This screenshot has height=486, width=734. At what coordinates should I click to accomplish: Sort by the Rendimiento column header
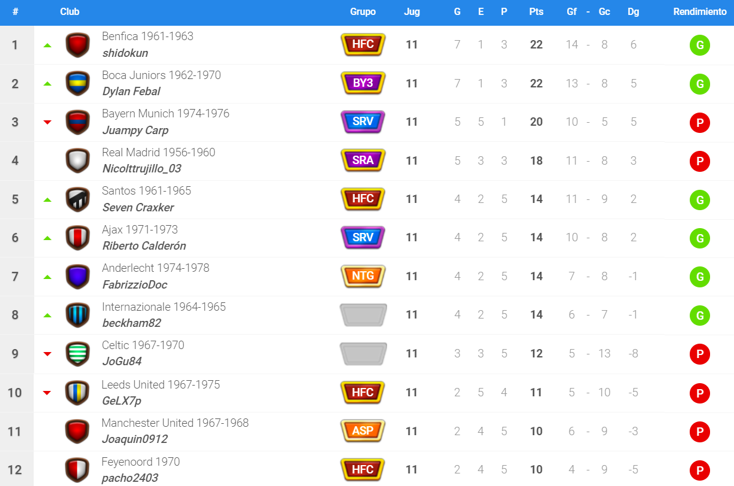(699, 12)
